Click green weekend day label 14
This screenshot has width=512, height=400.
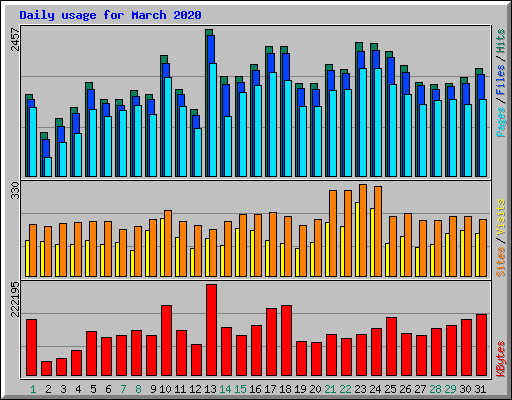(225, 389)
